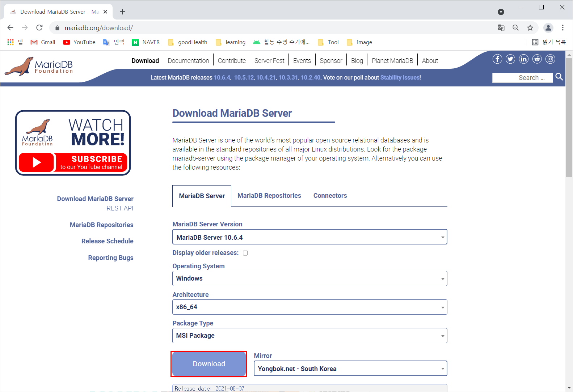Open Gmail bookmark
Viewport: 573px width, 392px height.
43,42
